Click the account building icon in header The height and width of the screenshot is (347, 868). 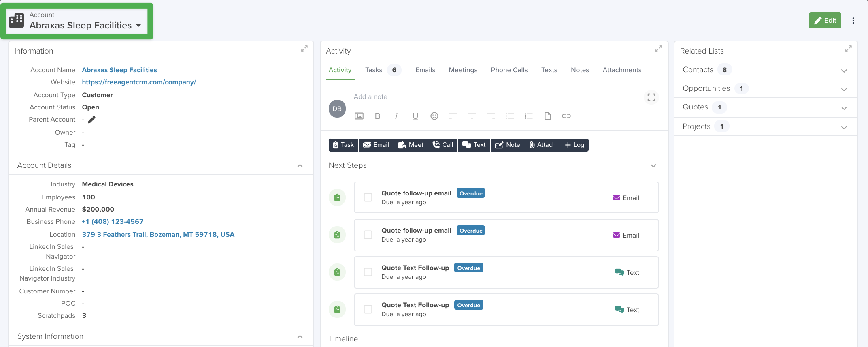pyautogui.click(x=17, y=20)
